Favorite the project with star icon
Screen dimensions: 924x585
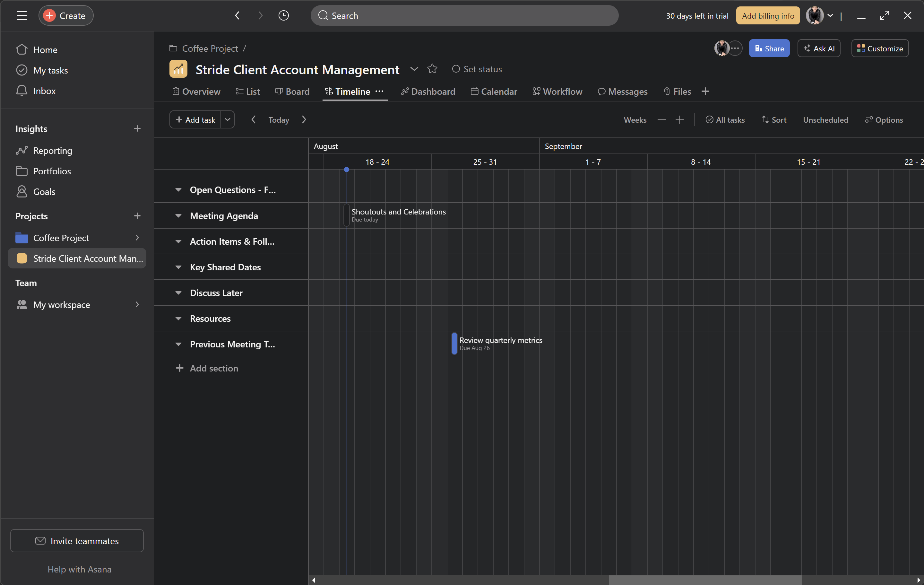point(432,69)
